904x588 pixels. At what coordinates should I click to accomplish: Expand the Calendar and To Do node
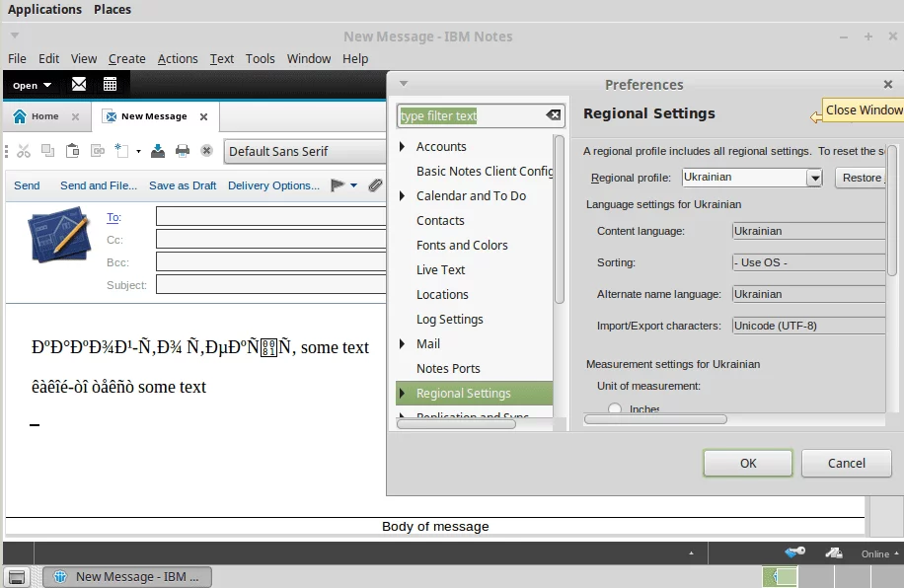(402, 196)
